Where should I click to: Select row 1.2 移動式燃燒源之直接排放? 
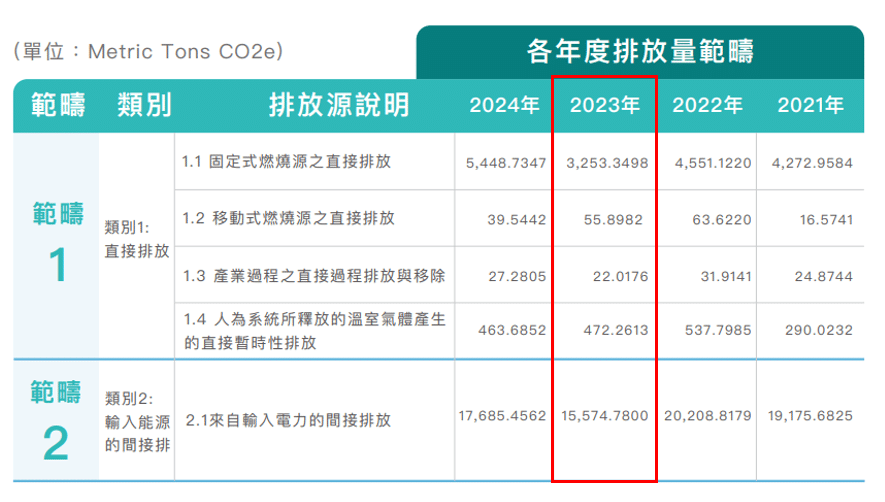click(288, 218)
